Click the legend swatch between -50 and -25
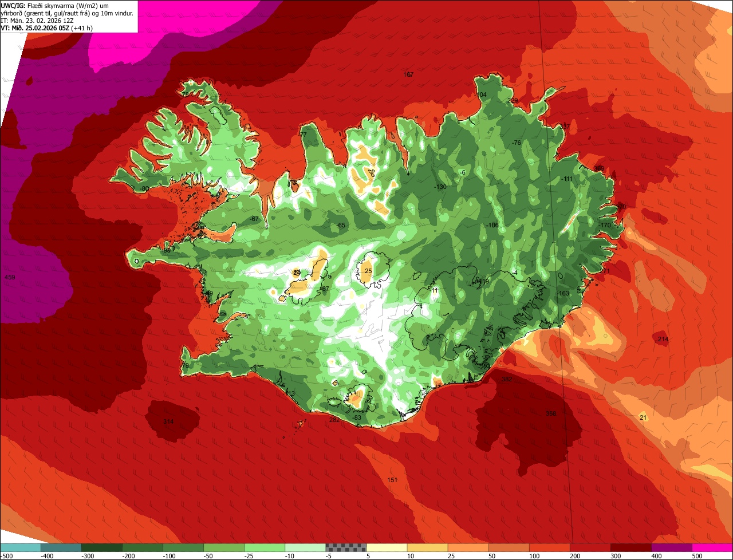 [x=224, y=547]
